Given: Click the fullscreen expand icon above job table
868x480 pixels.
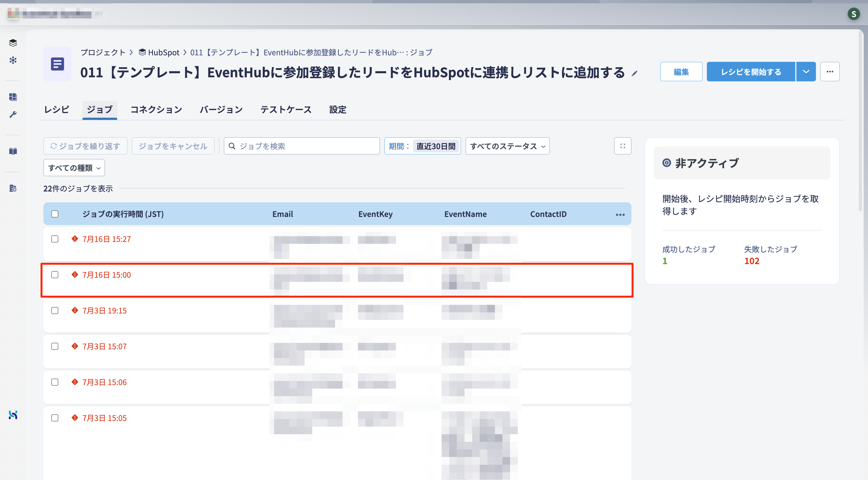Looking at the screenshot, I should (622, 146).
